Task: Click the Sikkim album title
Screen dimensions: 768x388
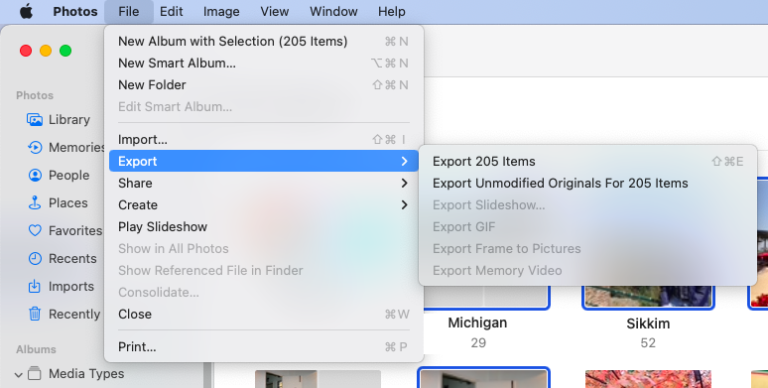Action: 648,324
